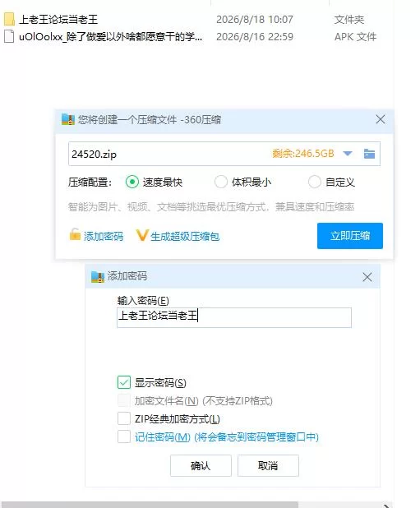
Task: Select 自定义 compression option
Action: [315, 182]
